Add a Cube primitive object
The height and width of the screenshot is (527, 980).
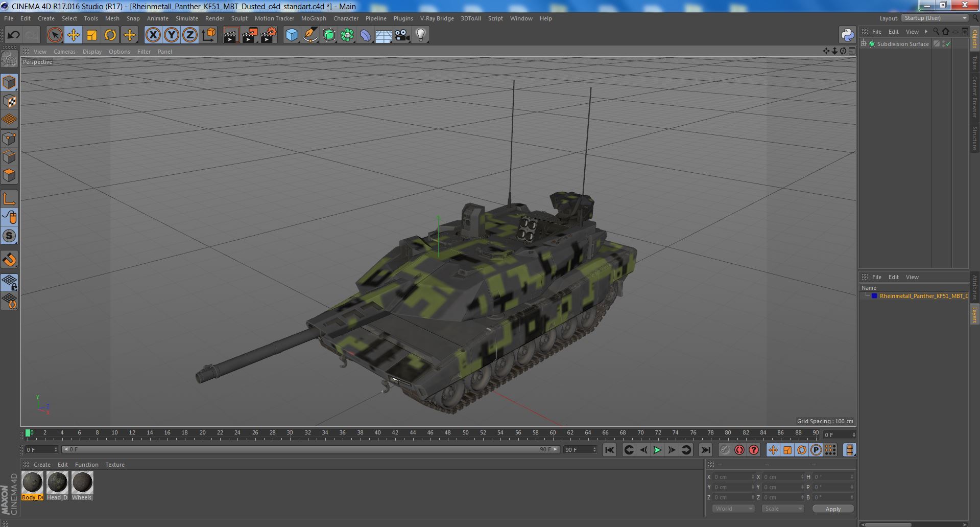click(292, 35)
